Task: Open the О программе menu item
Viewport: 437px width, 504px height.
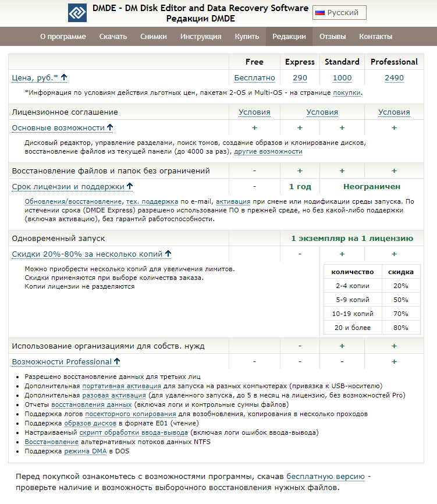Action: (63, 37)
